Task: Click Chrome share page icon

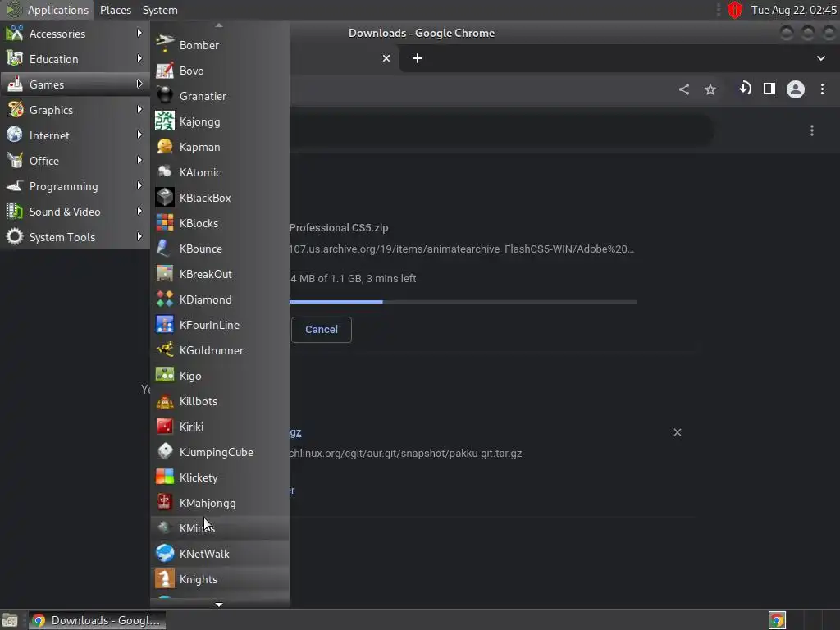Action: 684,89
